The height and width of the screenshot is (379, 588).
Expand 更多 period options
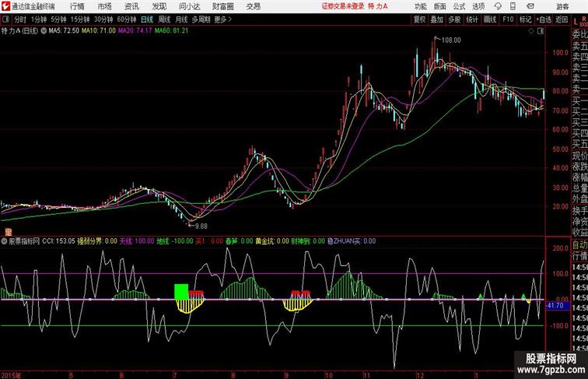tap(222, 19)
